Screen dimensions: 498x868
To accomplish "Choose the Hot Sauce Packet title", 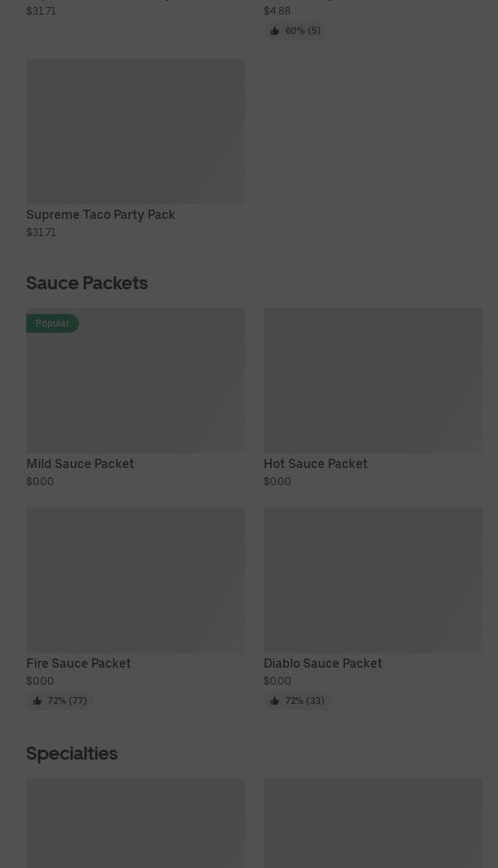I will pos(316,463).
